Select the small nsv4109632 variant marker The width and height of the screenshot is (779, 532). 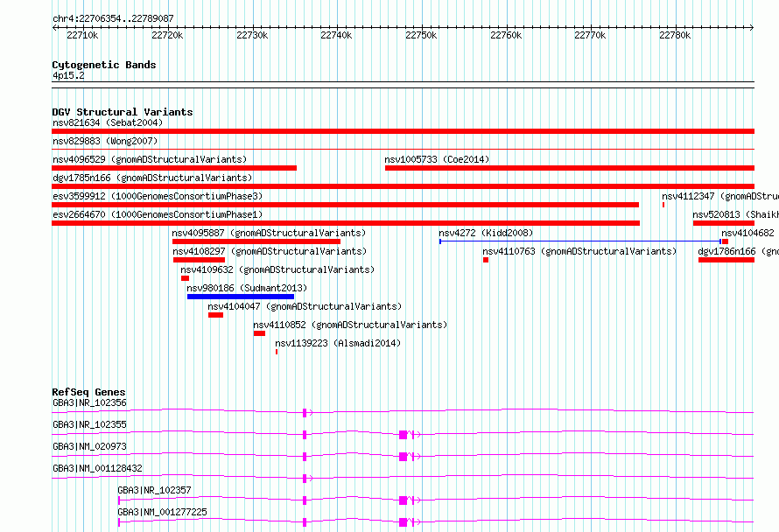[x=185, y=278]
